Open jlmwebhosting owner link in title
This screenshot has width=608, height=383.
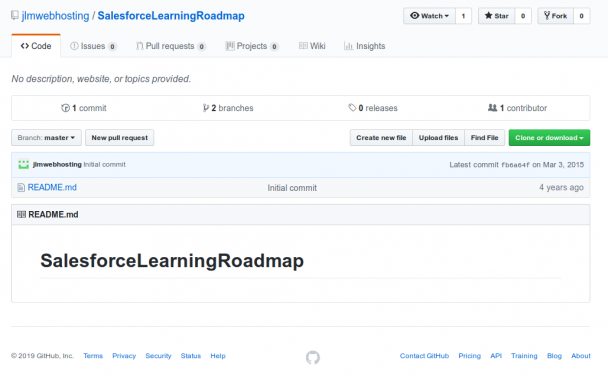[55, 16]
